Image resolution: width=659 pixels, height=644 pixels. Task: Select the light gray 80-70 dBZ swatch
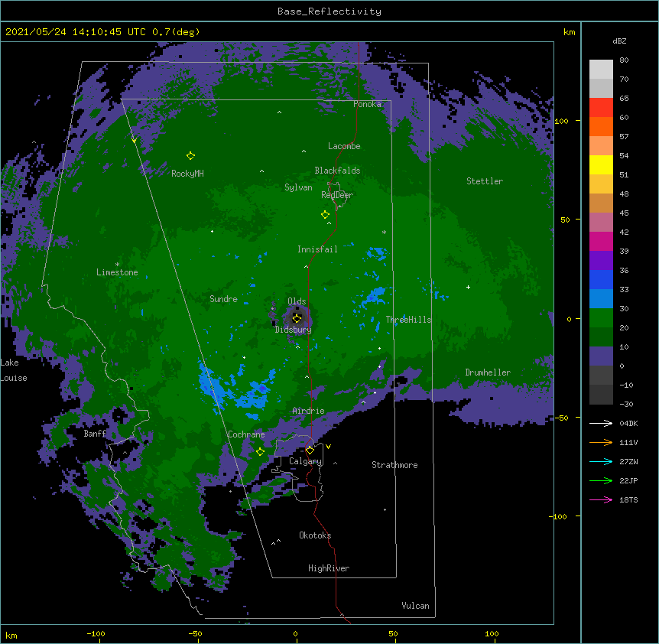[x=601, y=70]
